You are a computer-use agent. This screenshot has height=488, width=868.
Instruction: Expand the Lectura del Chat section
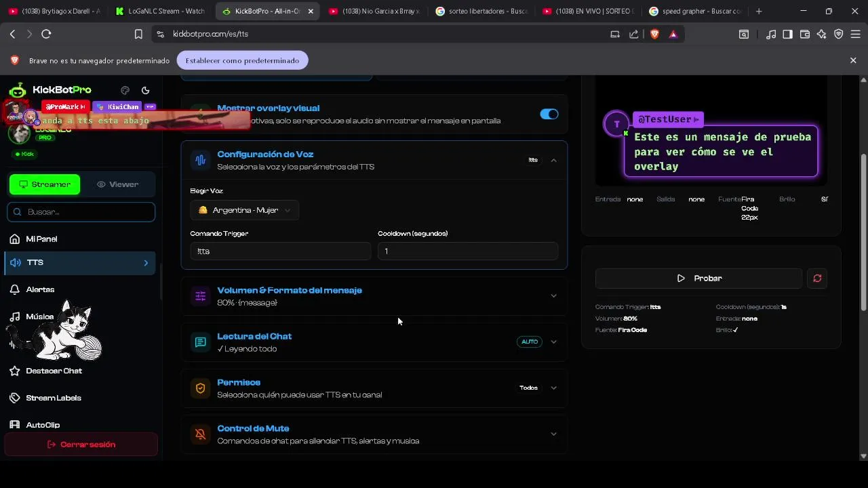click(553, 342)
